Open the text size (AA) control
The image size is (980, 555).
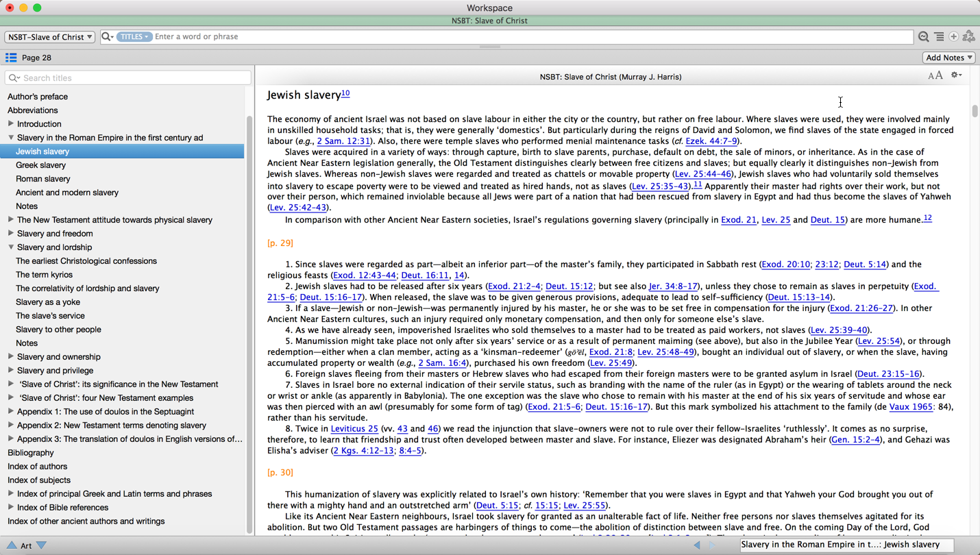(x=935, y=75)
